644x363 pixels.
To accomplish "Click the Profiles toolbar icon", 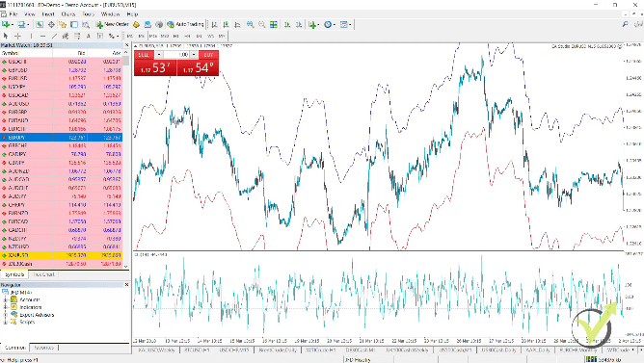I will (x=21, y=25).
